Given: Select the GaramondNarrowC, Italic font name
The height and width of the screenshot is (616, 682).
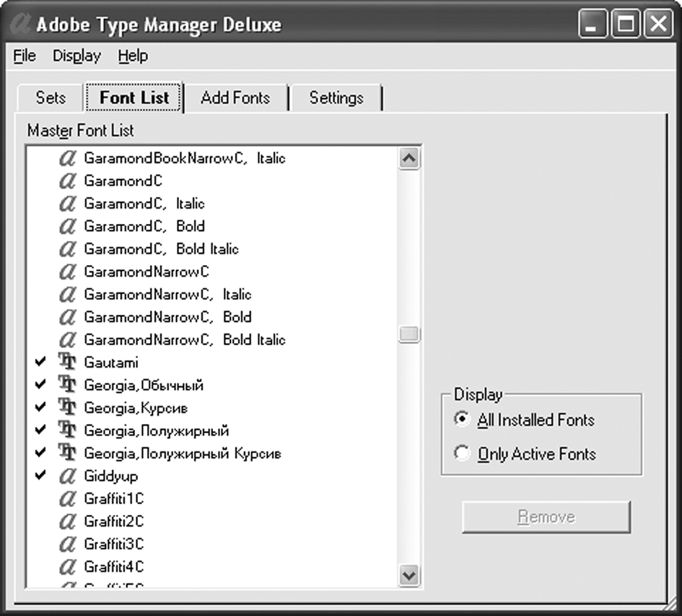Looking at the screenshot, I should 168,295.
